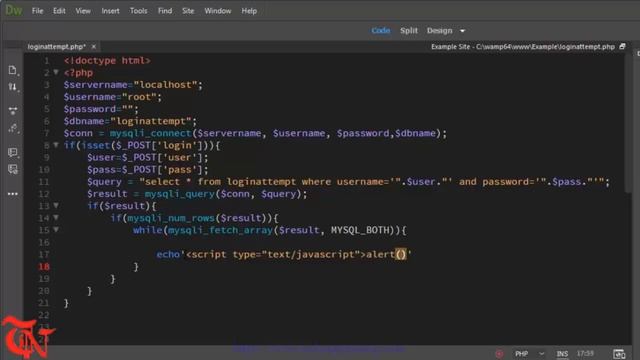
Task: Click the mysqli_query function call
Action: pos(180,194)
